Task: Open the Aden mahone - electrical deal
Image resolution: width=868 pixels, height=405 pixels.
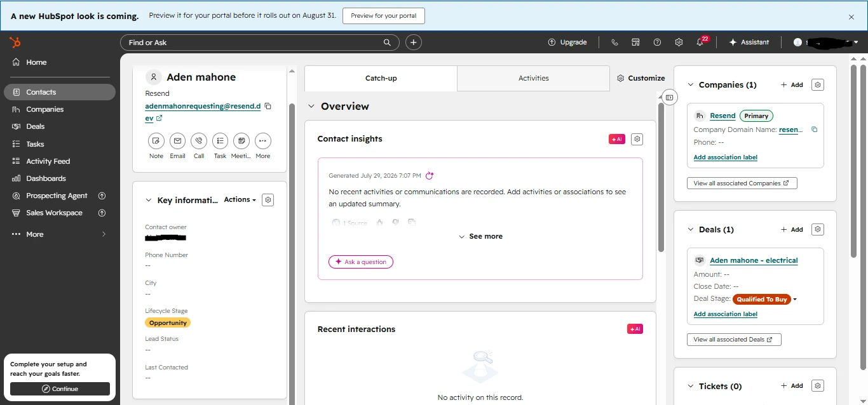Action: point(754,260)
